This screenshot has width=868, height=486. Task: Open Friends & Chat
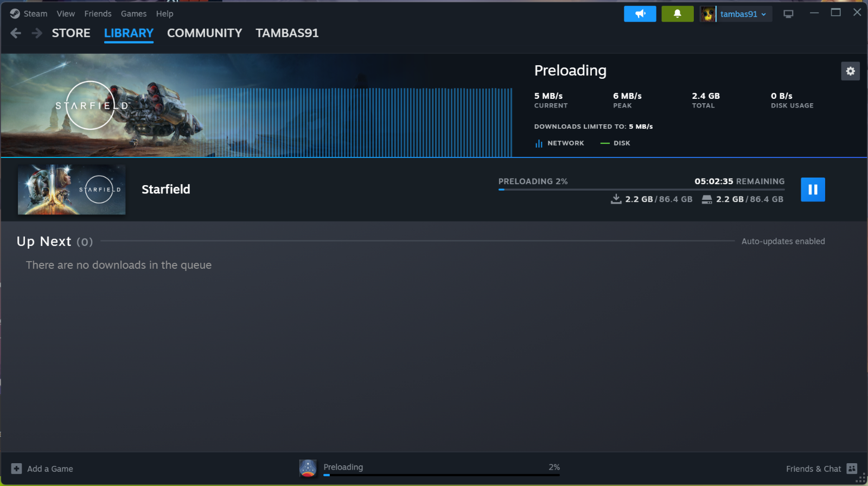[813, 469]
